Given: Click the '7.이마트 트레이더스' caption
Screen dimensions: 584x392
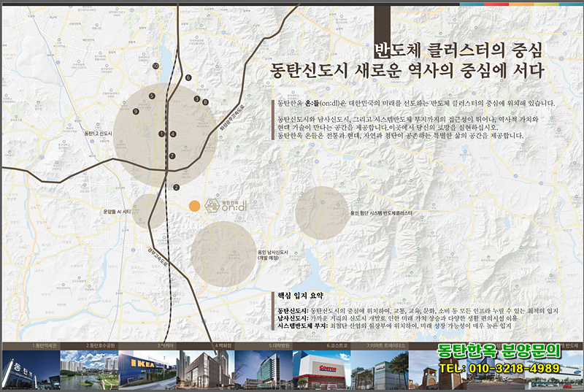Looking at the screenshot, I should click(385, 346).
